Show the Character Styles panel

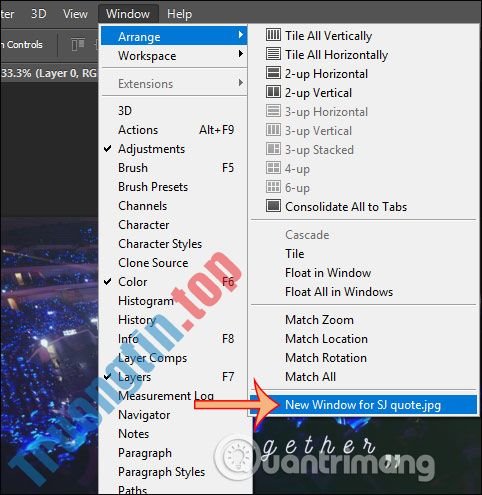(x=160, y=244)
